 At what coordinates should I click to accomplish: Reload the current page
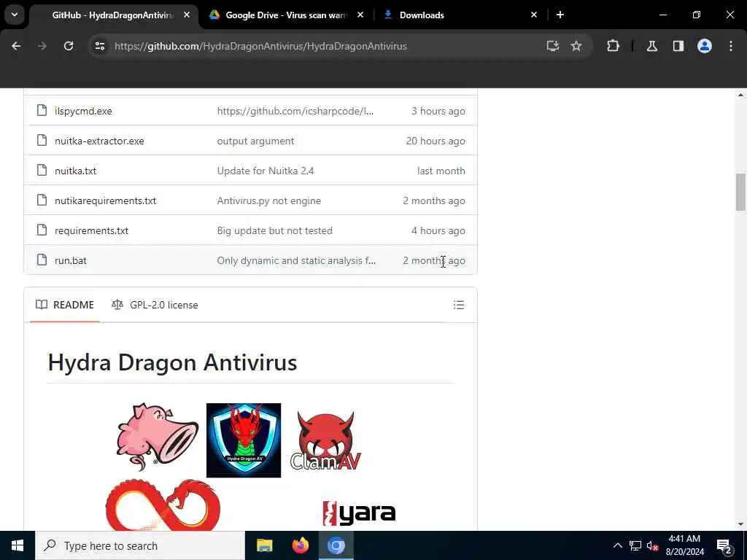(69, 46)
